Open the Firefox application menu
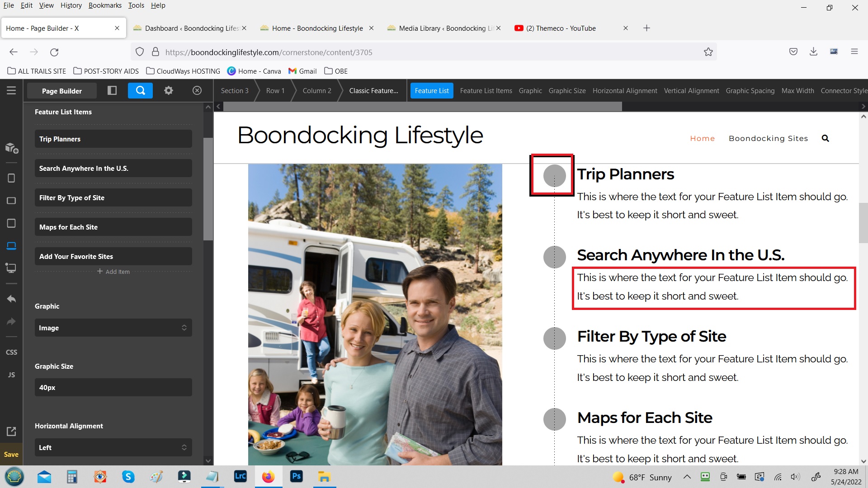The height and width of the screenshot is (488, 868). tap(854, 52)
